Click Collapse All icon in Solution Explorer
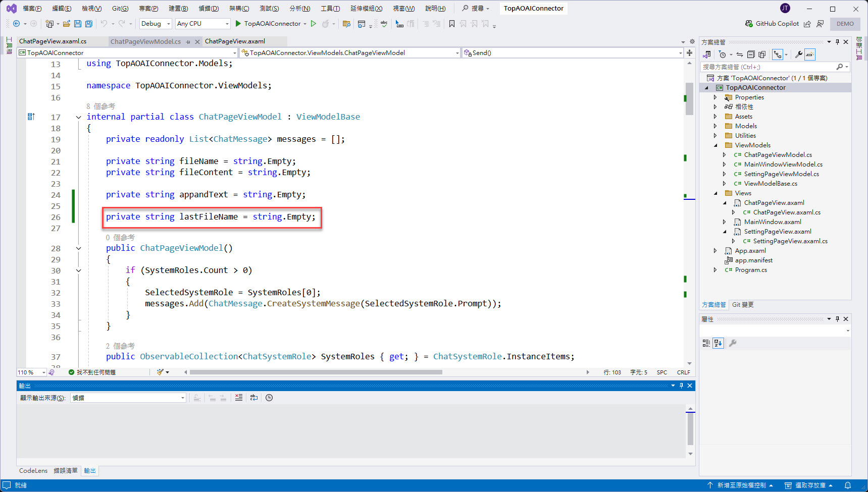 point(751,54)
